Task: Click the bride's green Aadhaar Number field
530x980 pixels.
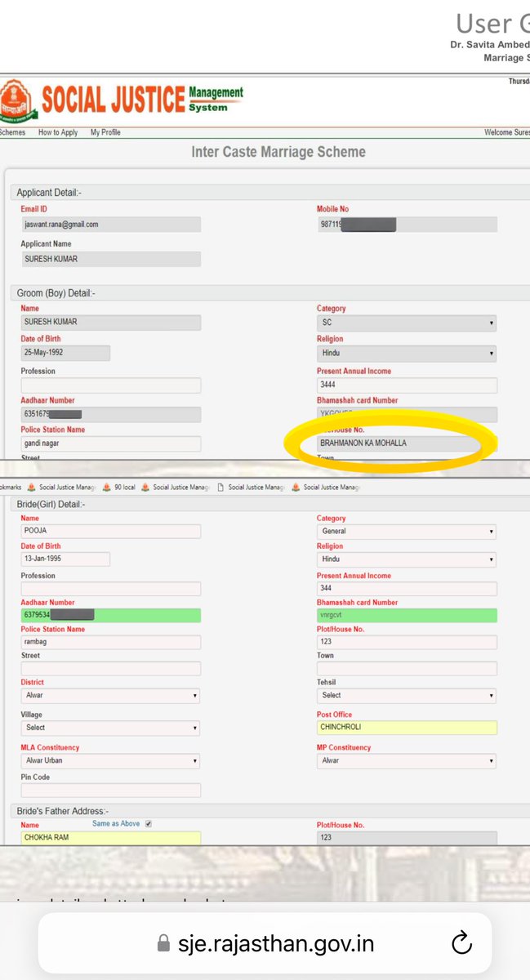Action: click(x=110, y=616)
